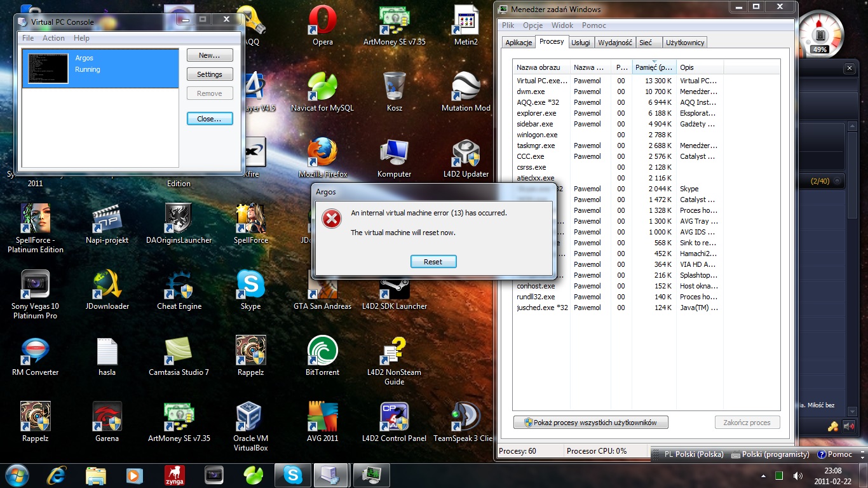
Task: Click the New... button in Virtual PC Console
Action: point(210,55)
